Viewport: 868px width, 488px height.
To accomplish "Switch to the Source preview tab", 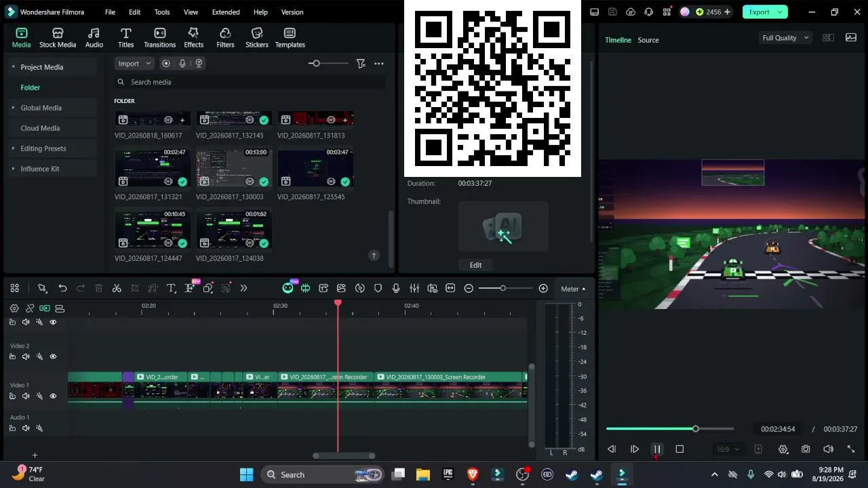I will pos(648,40).
